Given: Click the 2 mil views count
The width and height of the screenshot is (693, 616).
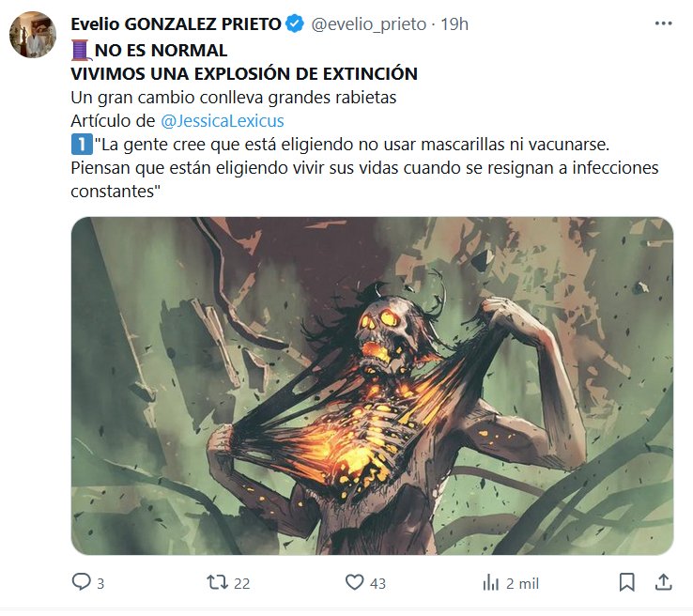Looking at the screenshot, I should (x=522, y=584).
